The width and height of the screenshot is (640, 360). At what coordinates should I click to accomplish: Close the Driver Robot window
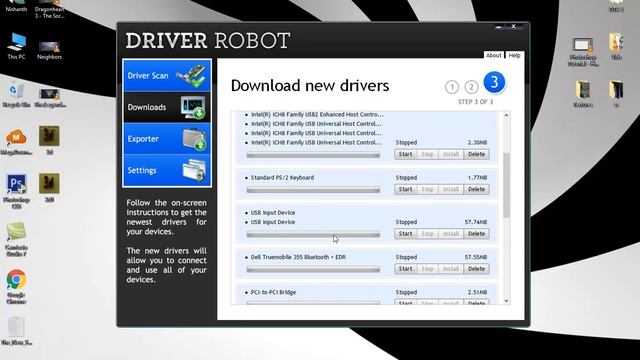click(513, 27)
